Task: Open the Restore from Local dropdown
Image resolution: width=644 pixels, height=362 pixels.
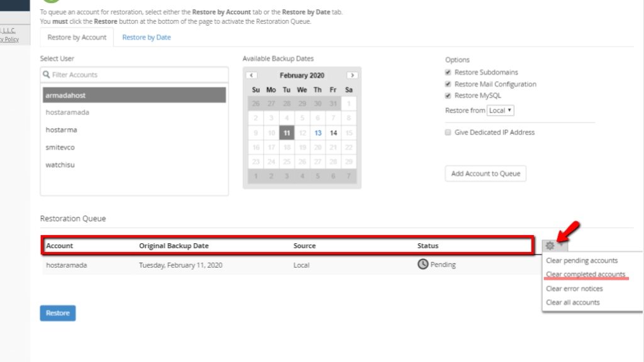Action: point(500,111)
